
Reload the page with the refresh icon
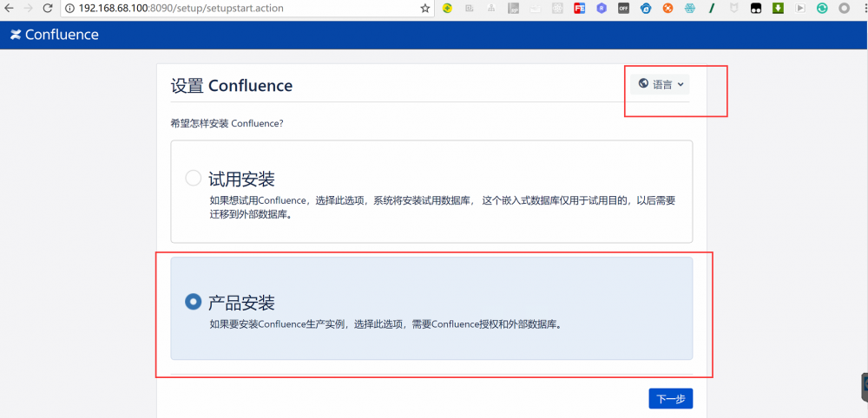coord(48,9)
